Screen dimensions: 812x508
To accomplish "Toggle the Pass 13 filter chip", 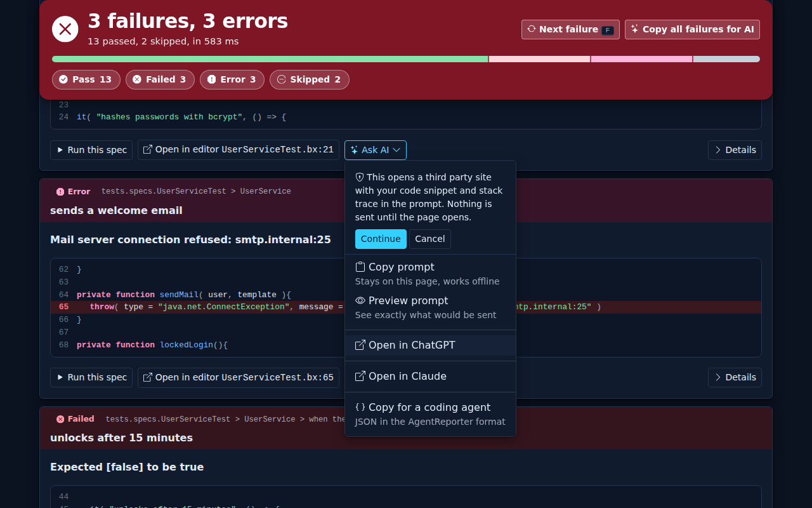I will tap(86, 79).
